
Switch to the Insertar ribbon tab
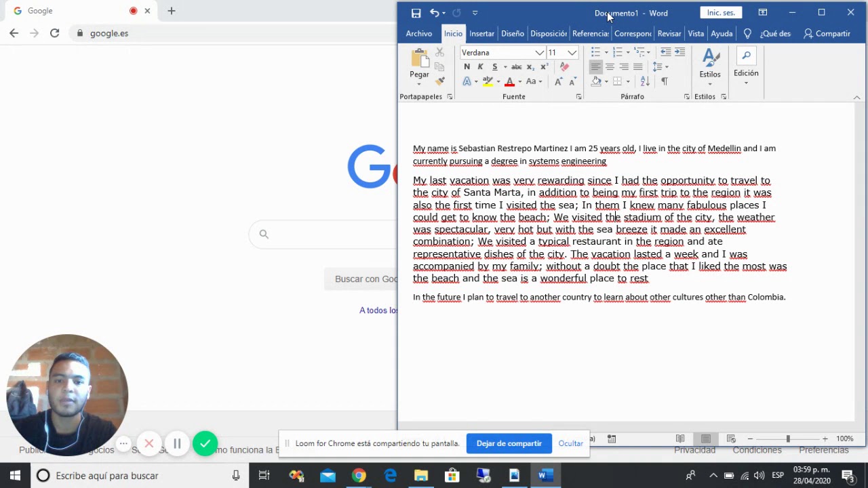[481, 33]
